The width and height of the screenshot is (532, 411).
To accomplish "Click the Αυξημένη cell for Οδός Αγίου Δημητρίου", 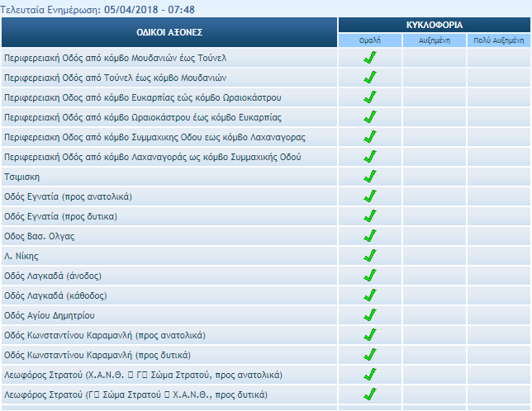I will [434, 315].
